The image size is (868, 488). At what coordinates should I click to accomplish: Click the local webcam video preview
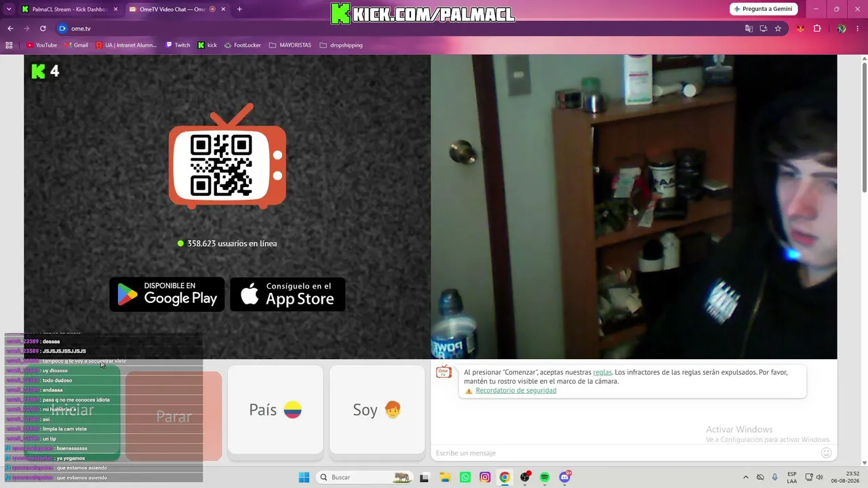634,207
